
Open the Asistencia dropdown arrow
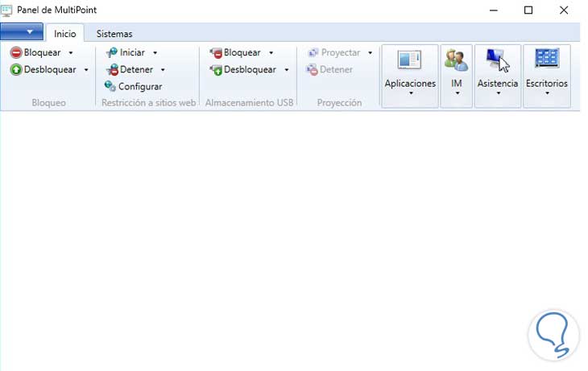[x=499, y=93]
